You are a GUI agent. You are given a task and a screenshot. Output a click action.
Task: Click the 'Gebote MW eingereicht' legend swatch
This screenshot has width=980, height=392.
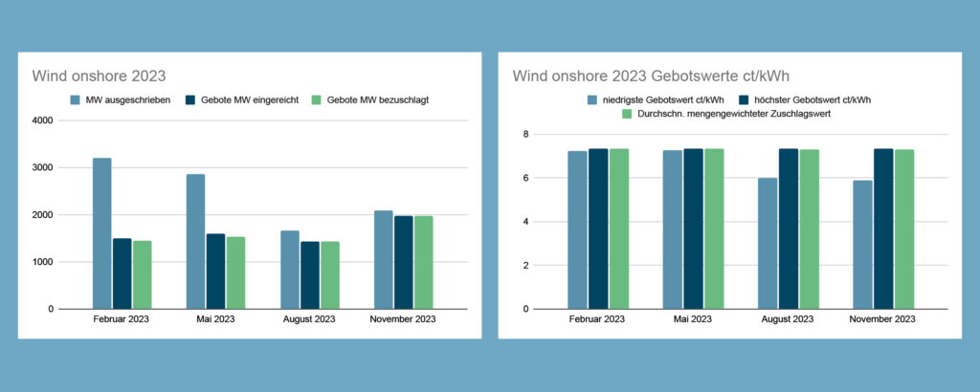pyautogui.click(x=190, y=99)
